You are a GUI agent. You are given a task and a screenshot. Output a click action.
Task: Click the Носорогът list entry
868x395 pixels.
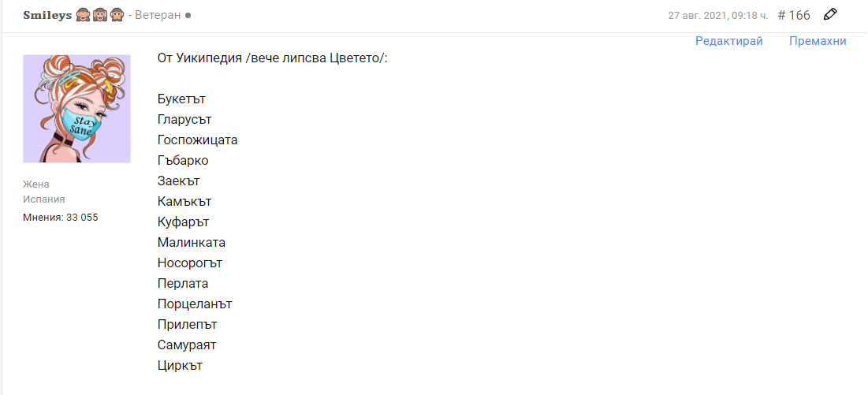pos(190,263)
